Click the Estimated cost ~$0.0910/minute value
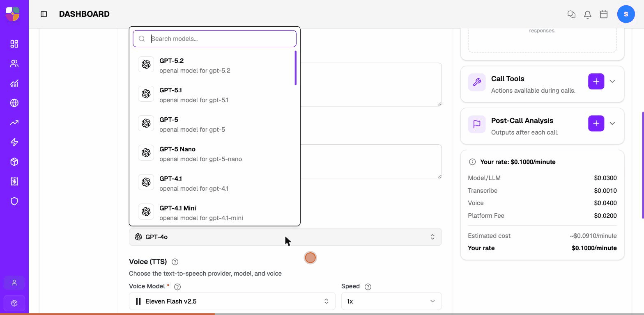This screenshot has width=644, height=315. point(593,236)
